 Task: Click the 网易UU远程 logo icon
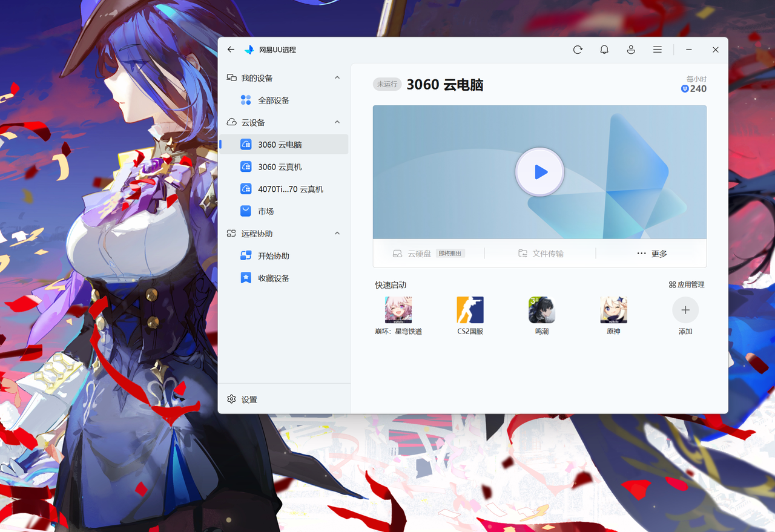249,50
